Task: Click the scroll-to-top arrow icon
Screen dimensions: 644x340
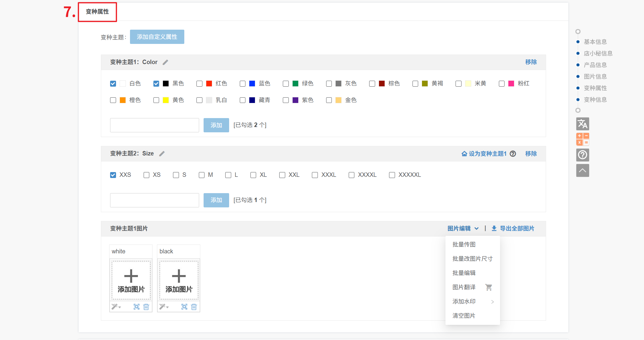Action: 582,171
